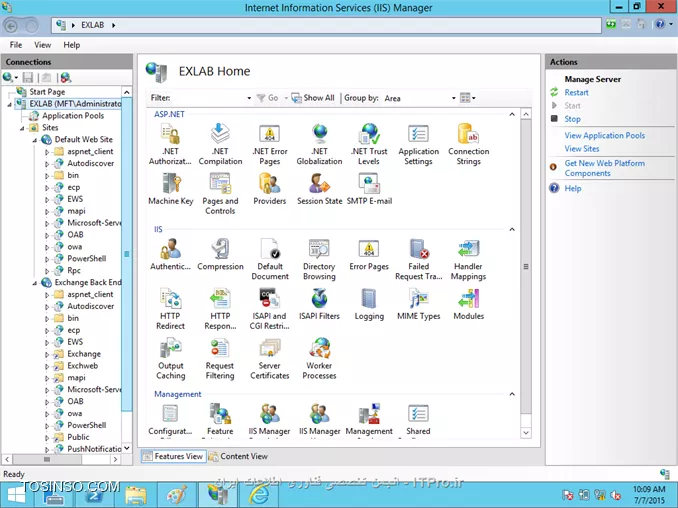Open the .NET Globalization feature
This screenshot has width=678, height=508.
[320, 144]
